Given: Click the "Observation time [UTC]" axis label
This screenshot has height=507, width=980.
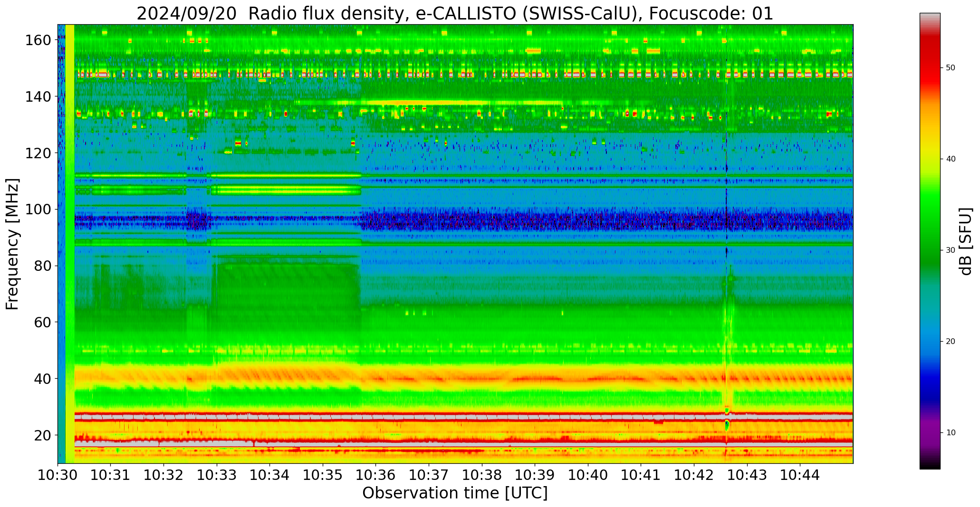Looking at the screenshot, I should tap(455, 493).
